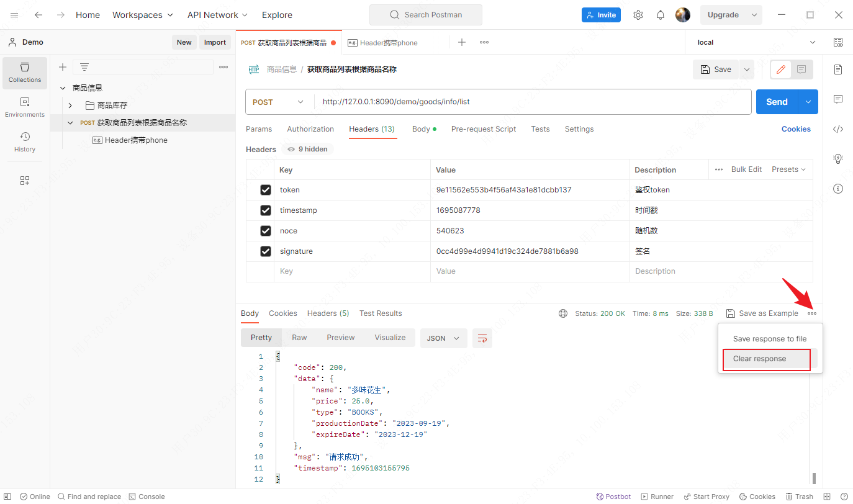The width and height of the screenshot is (853, 504).
Task: Open tab overflow options menu
Action: point(484,42)
